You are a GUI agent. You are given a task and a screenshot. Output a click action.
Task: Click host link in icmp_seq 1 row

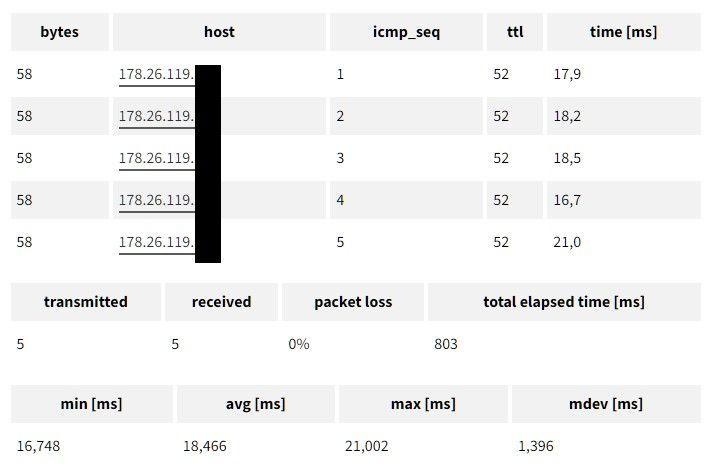157,74
